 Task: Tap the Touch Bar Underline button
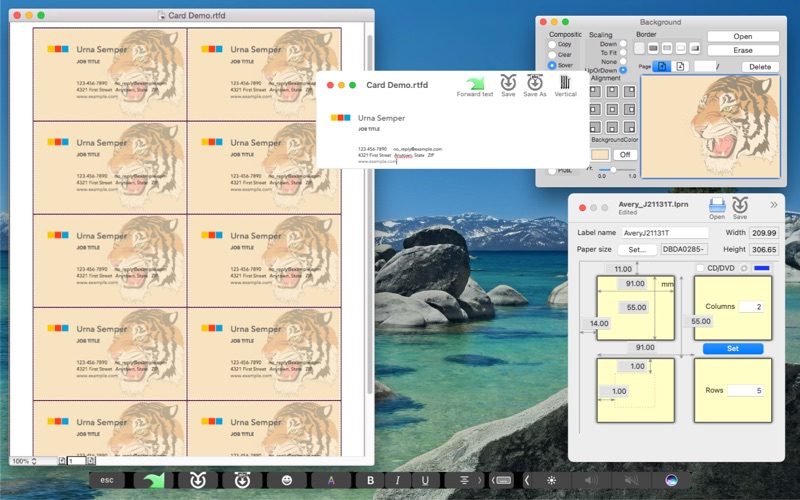coord(425,480)
